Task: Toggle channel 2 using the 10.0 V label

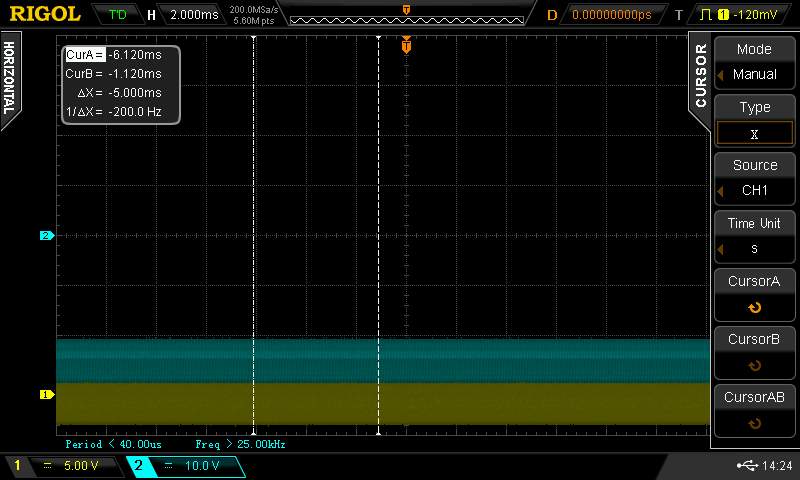Action: 192,466
